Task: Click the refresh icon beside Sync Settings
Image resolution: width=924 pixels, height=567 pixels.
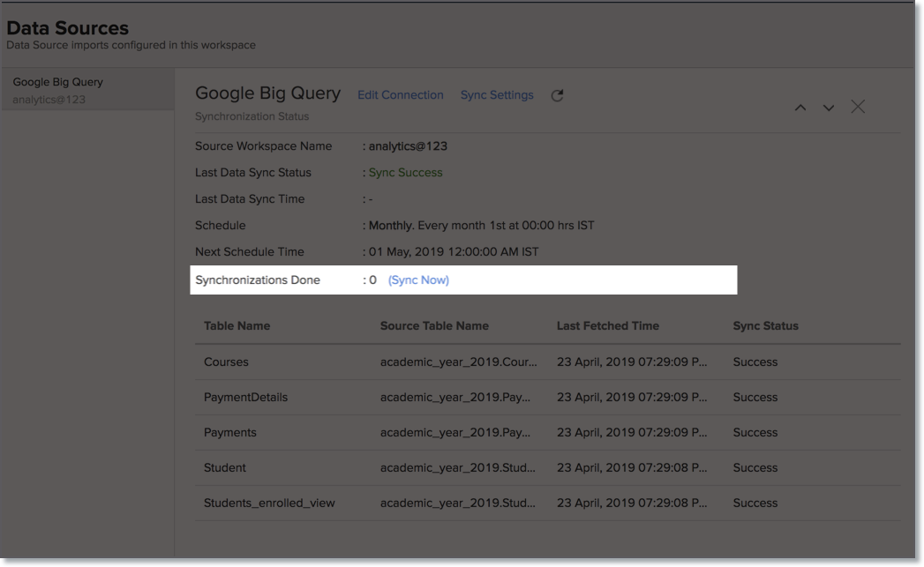Action: click(x=557, y=95)
